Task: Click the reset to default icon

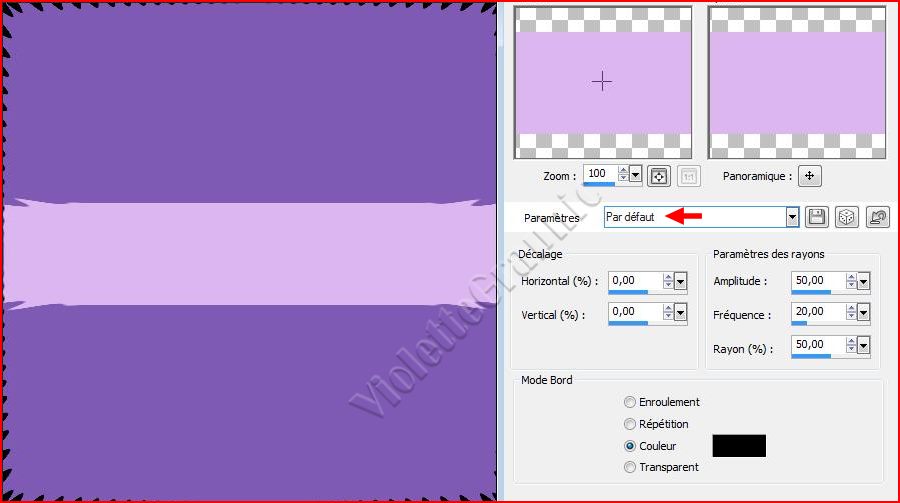Action: coord(877,217)
